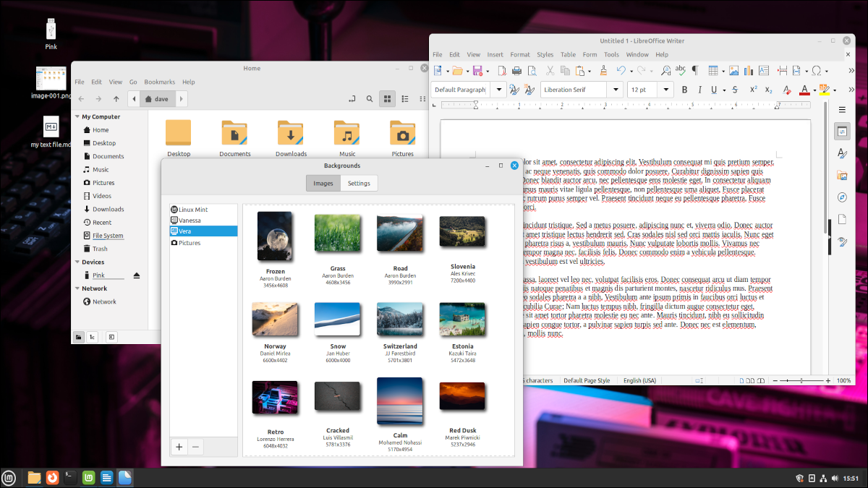
Task: Open the Bookmarks menu in Home window
Action: tap(159, 82)
